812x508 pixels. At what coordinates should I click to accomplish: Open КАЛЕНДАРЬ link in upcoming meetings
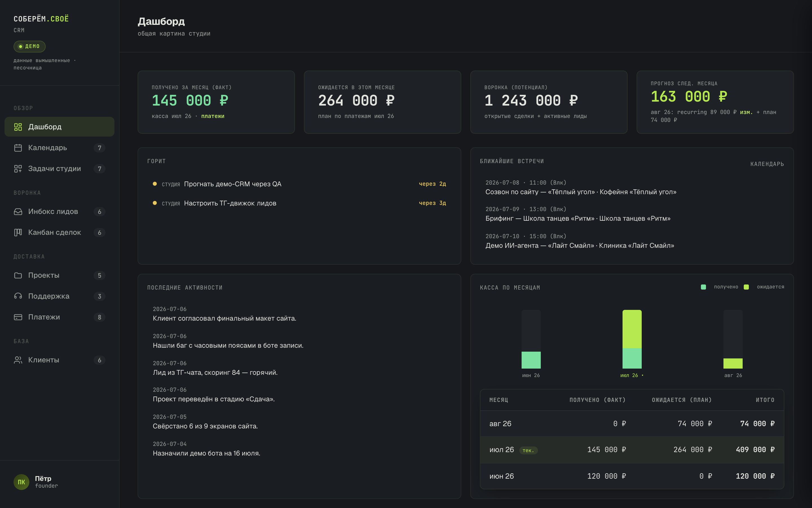tap(767, 164)
